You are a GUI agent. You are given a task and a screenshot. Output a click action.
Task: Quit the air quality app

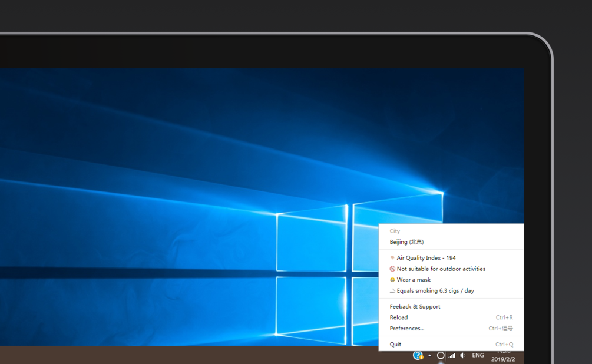(451, 345)
